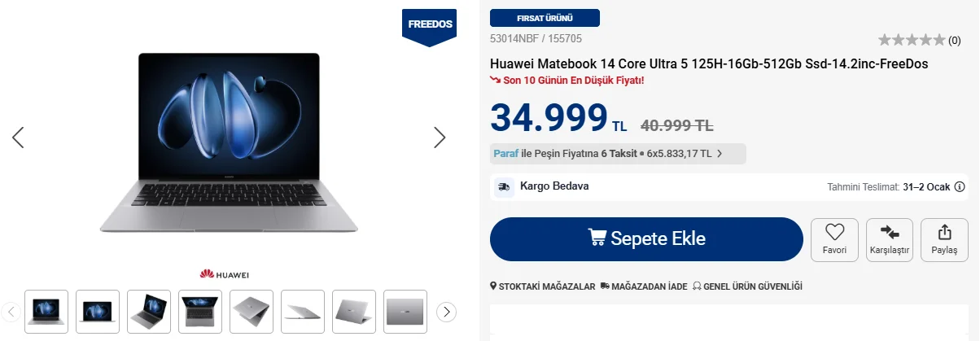Open Genel Ürün Güvenliği link
980x341 pixels.
(x=748, y=286)
